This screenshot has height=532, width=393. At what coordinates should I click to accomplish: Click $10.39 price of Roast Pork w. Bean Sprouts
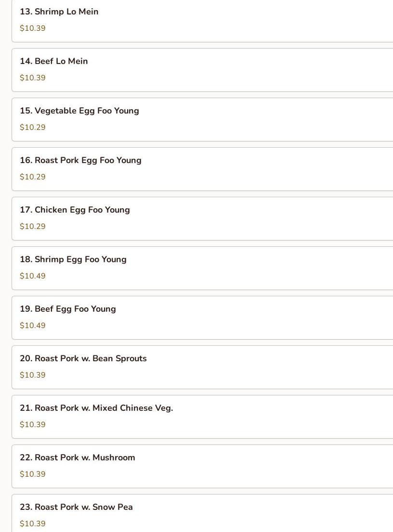coord(33,375)
